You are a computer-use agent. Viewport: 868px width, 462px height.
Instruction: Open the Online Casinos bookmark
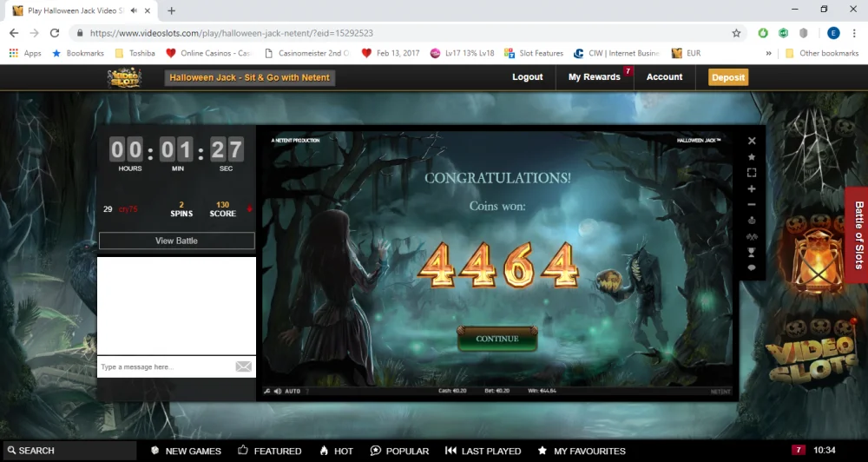click(208, 53)
